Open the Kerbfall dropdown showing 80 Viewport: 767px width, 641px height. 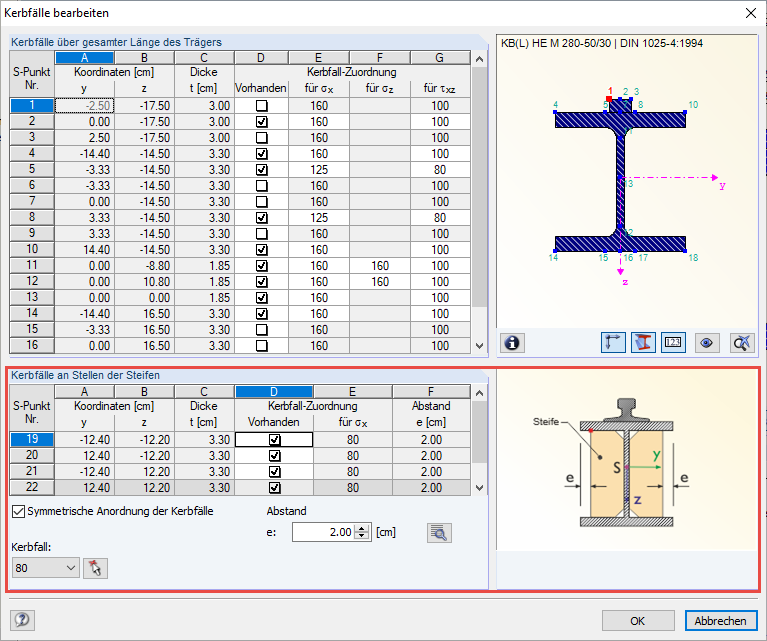[46, 568]
